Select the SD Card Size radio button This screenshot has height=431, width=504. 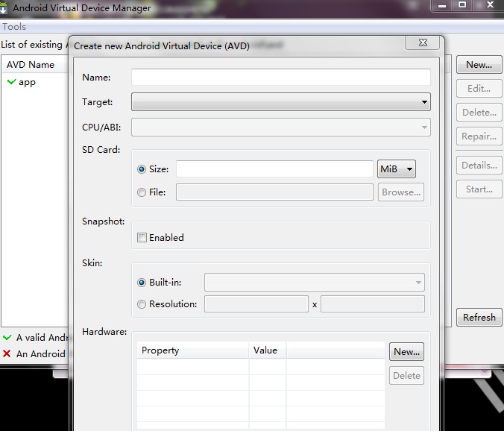(x=142, y=169)
